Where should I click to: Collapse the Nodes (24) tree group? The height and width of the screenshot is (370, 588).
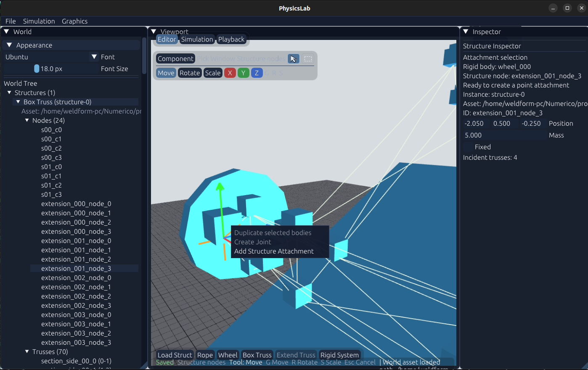(27, 120)
